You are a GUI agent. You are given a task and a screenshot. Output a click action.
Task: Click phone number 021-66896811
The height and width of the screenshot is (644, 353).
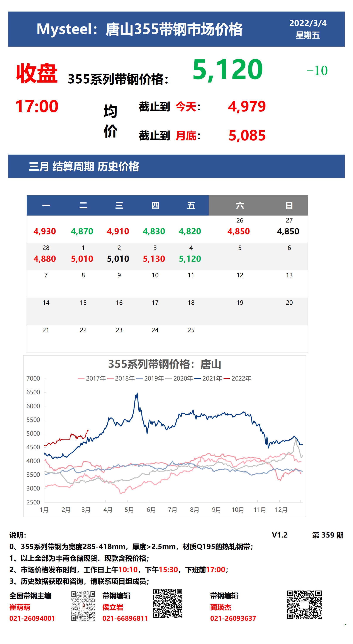pos(125,619)
